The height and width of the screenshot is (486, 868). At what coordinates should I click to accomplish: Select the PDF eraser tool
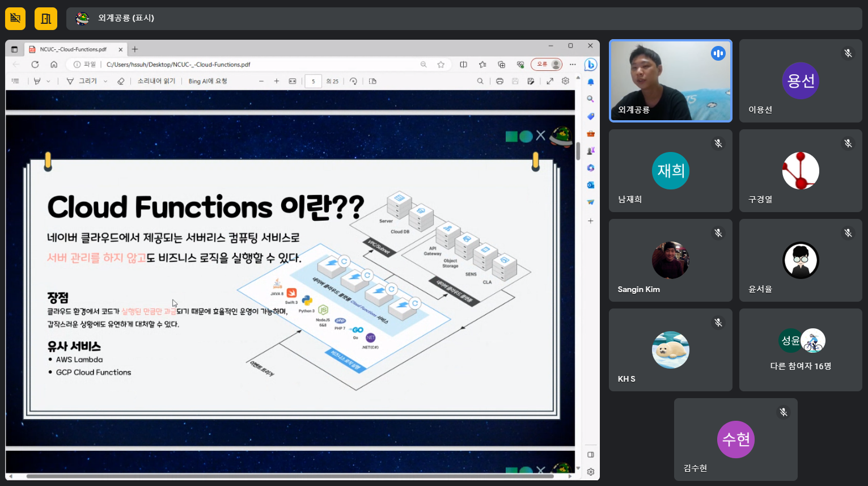point(121,81)
